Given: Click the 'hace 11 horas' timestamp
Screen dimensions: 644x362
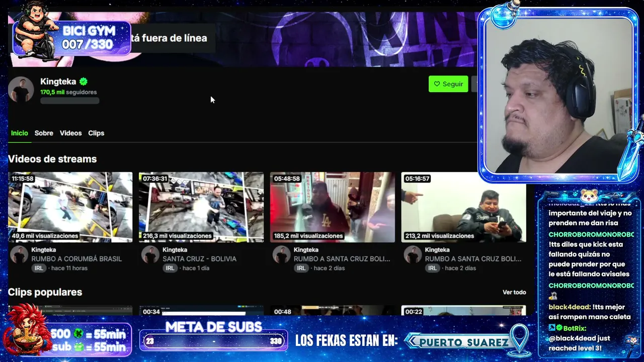Looking at the screenshot, I should 69,268.
